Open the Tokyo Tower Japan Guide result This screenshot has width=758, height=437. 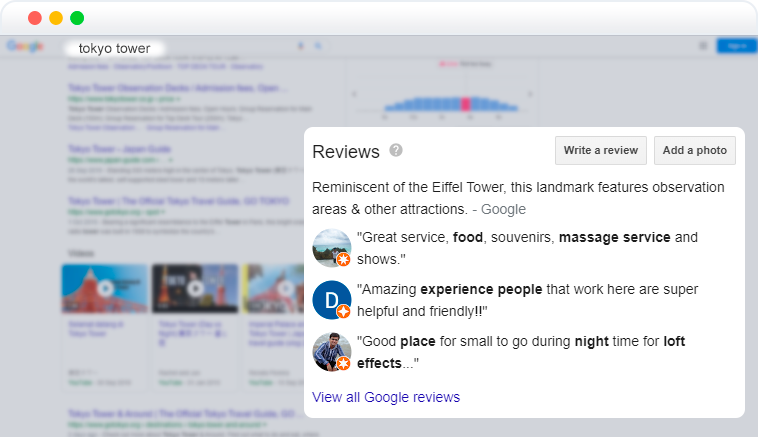(x=119, y=149)
